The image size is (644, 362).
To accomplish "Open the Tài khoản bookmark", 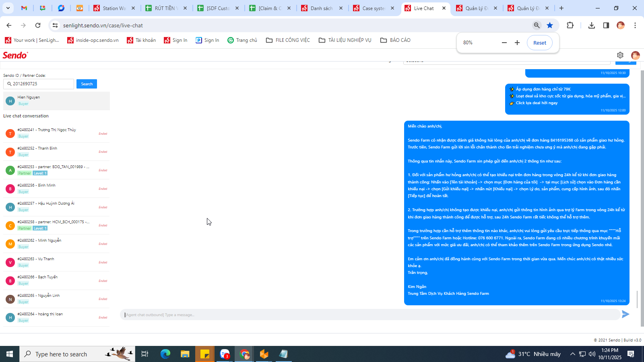I will [141, 40].
